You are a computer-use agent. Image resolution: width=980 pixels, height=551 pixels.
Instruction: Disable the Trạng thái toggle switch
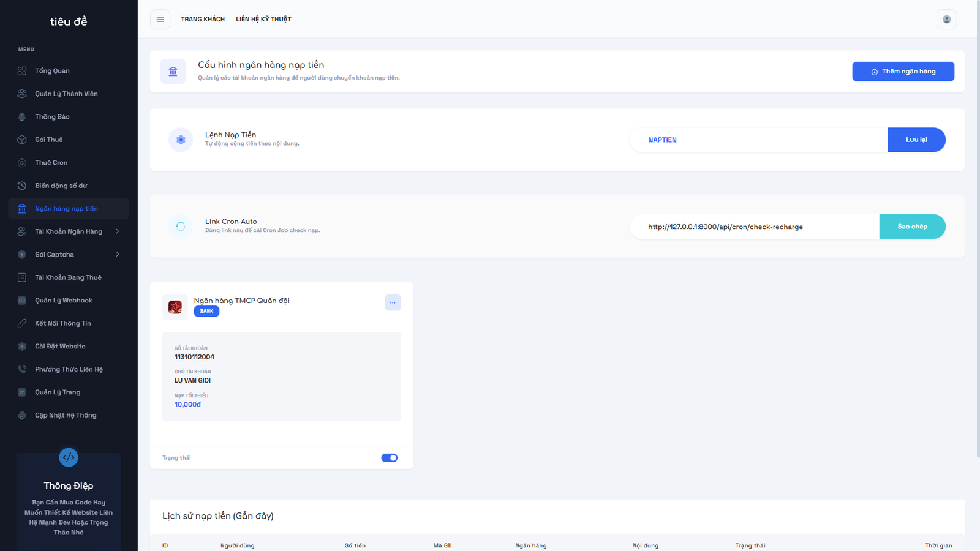click(x=389, y=458)
